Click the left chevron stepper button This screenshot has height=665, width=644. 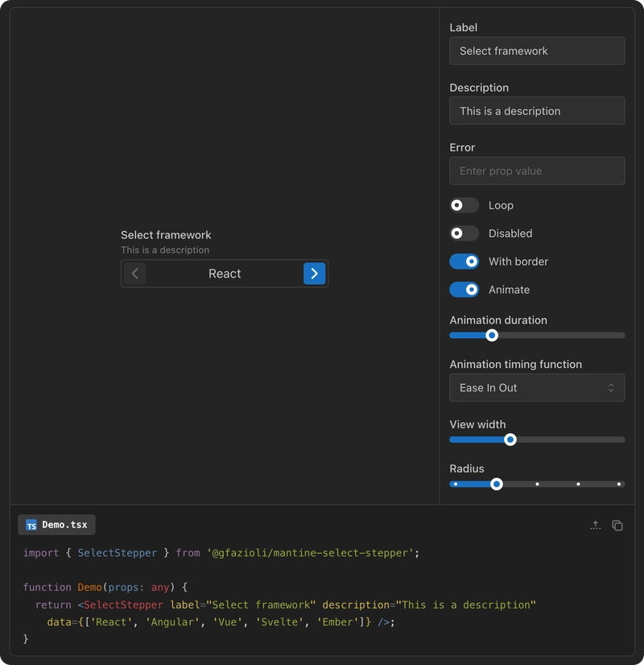tap(134, 274)
